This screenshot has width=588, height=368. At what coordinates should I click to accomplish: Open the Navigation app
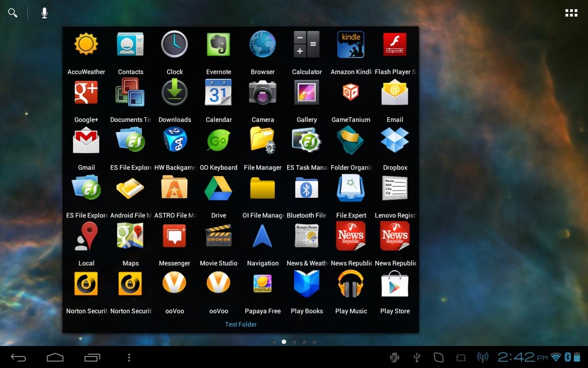(x=262, y=236)
